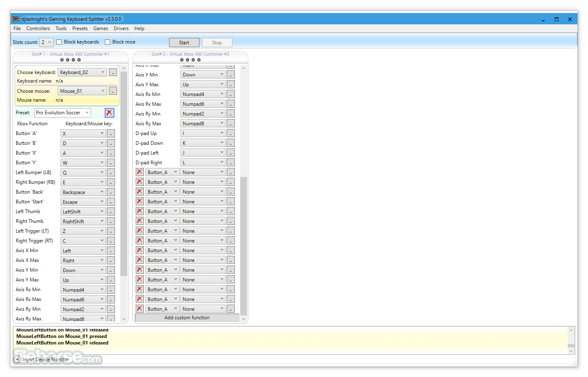Click detect-key button for Axis Rx Max in Slot 1
588x377 pixels.
click(111, 299)
